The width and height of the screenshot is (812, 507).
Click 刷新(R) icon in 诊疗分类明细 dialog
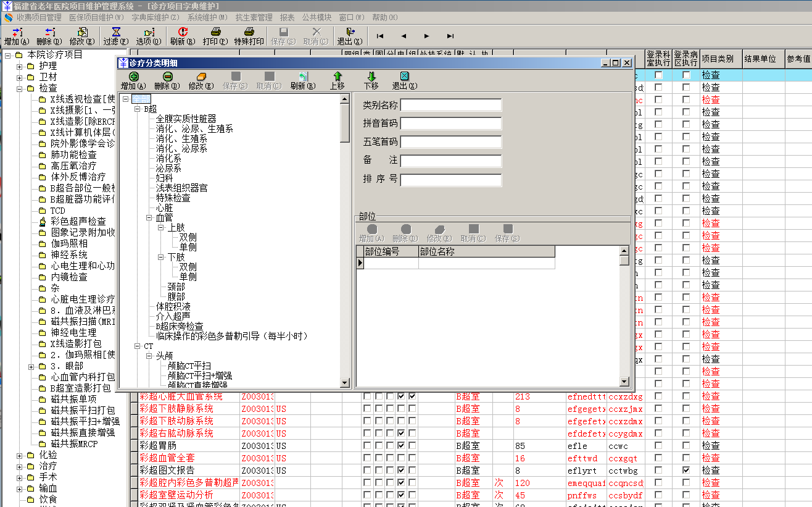pos(302,76)
